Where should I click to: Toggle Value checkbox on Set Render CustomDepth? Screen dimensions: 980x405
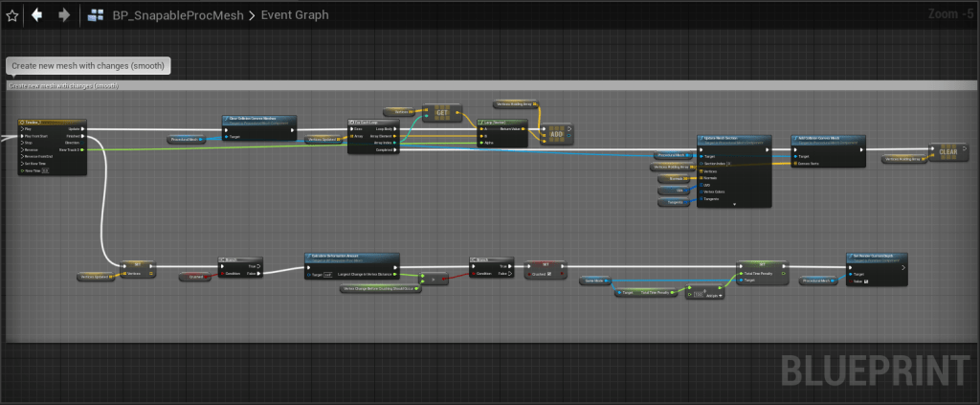coord(866,281)
